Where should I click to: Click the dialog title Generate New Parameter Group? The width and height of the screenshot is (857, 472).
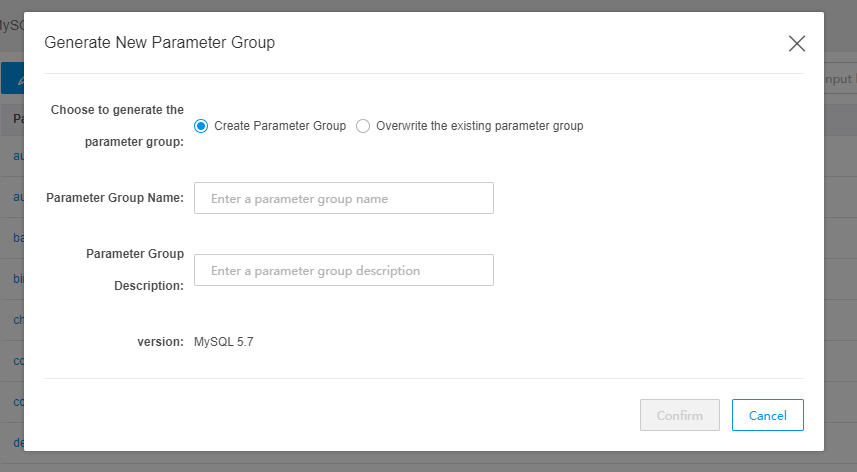click(x=159, y=42)
